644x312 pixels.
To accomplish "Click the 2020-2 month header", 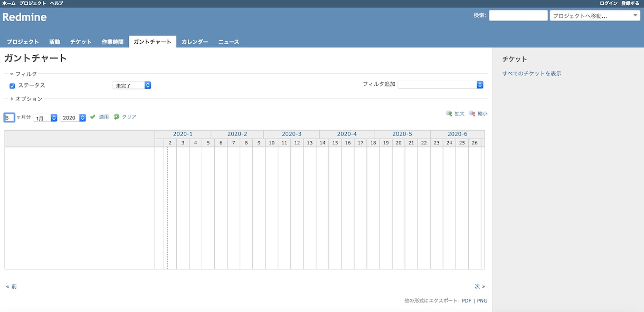I will [x=237, y=134].
